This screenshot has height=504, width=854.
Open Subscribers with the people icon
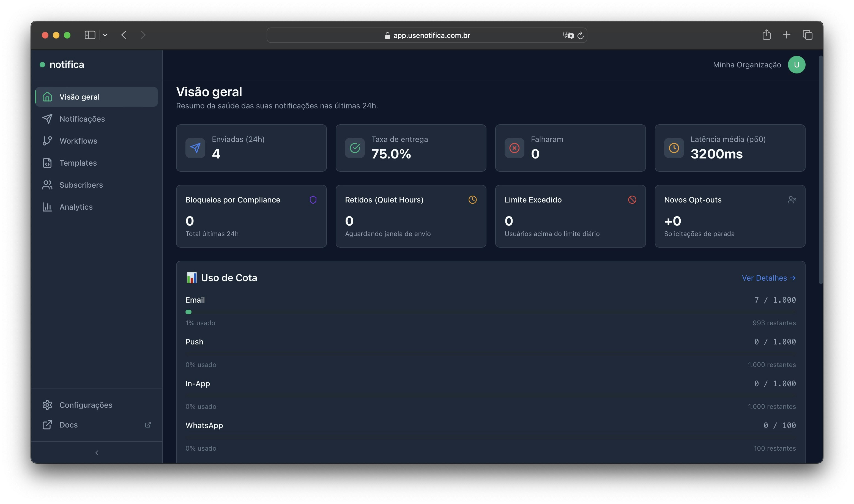coord(47,185)
